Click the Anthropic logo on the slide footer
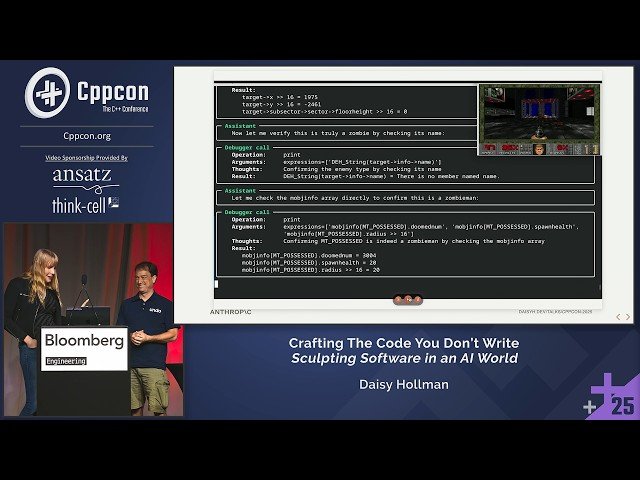Screen dimensions: 640x480 click(230, 311)
